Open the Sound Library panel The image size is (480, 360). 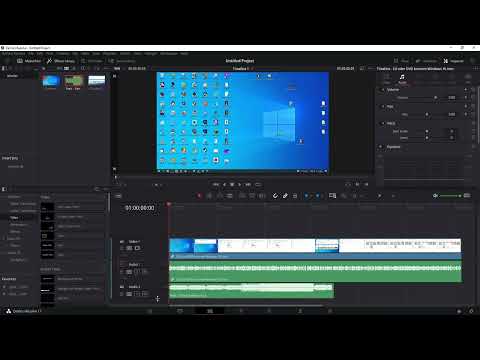click(x=122, y=61)
